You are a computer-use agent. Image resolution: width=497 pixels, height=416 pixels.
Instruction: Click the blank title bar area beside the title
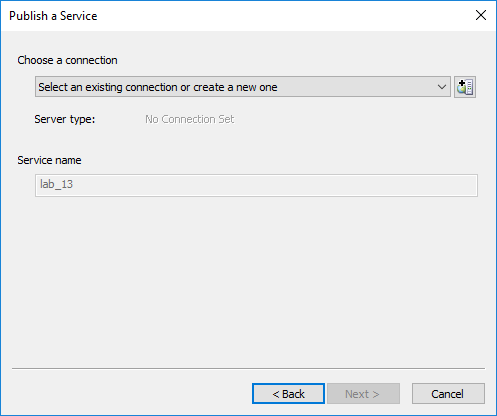[x=283, y=16]
